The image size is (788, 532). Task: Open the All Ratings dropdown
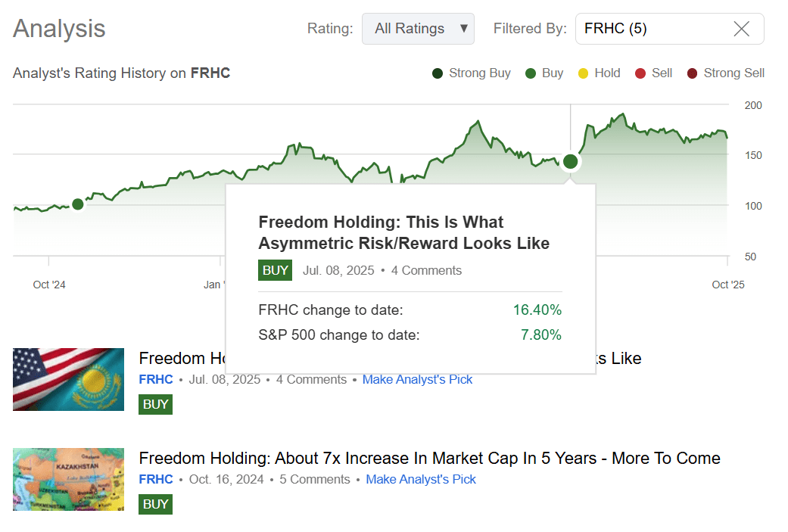coord(418,29)
